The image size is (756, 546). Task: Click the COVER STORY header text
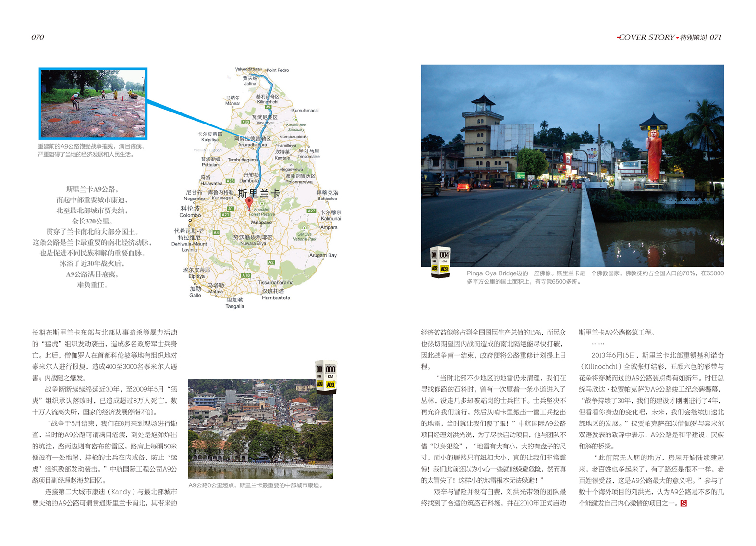point(646,37)
